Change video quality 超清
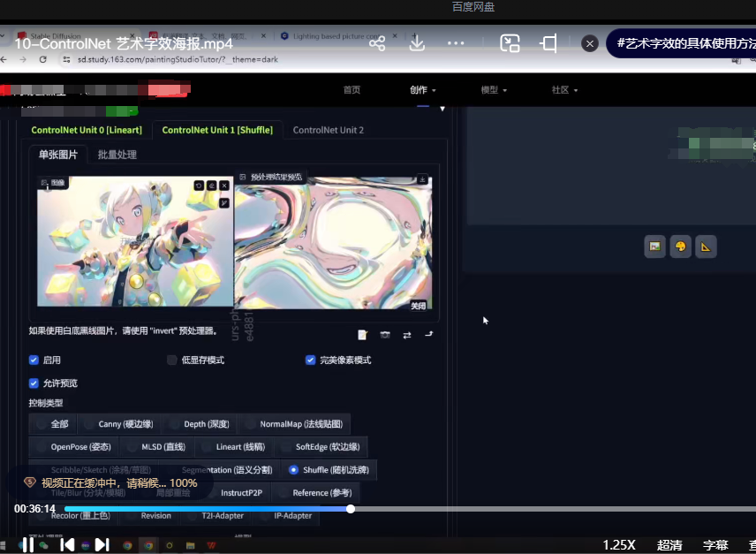 tap(669, 545)
